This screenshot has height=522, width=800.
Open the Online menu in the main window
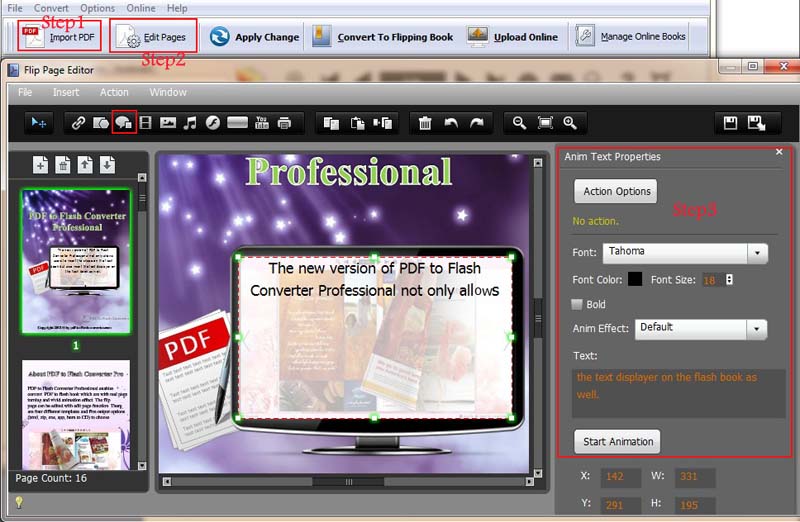point(141,8)
